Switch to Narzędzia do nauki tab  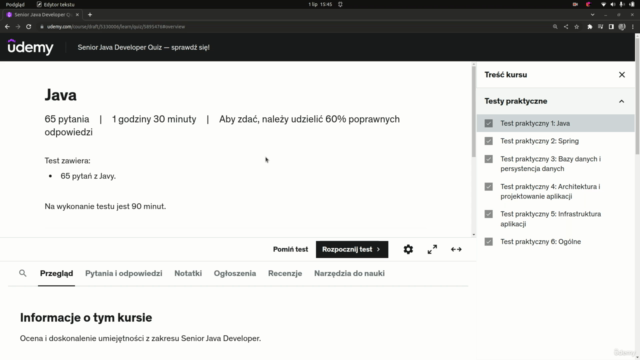[x=349, y=273]
